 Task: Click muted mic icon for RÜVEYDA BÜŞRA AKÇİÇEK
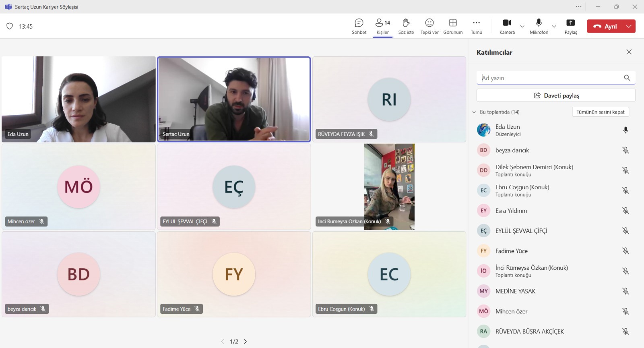[x=625, y=331]
